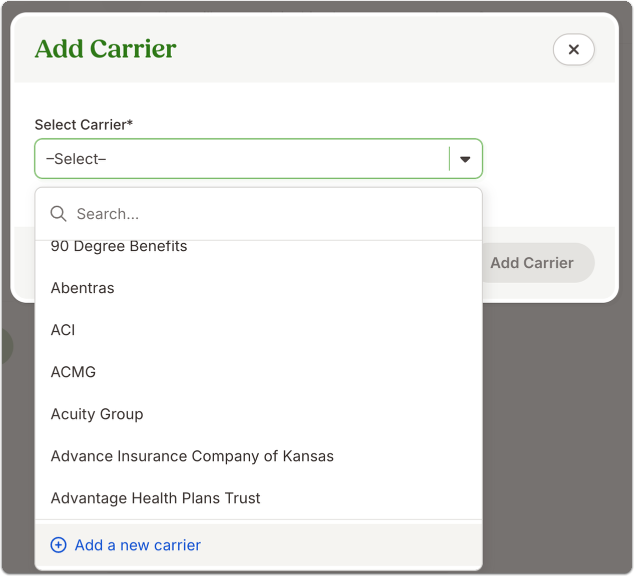Select ACMG from carrier list
This screenshot has width=634, height=576.
(259, 372)
